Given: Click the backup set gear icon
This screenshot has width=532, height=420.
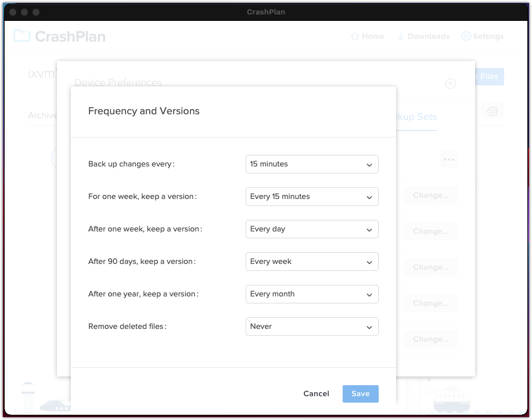Looking at the screenshot, I should (x=493, y=111).
